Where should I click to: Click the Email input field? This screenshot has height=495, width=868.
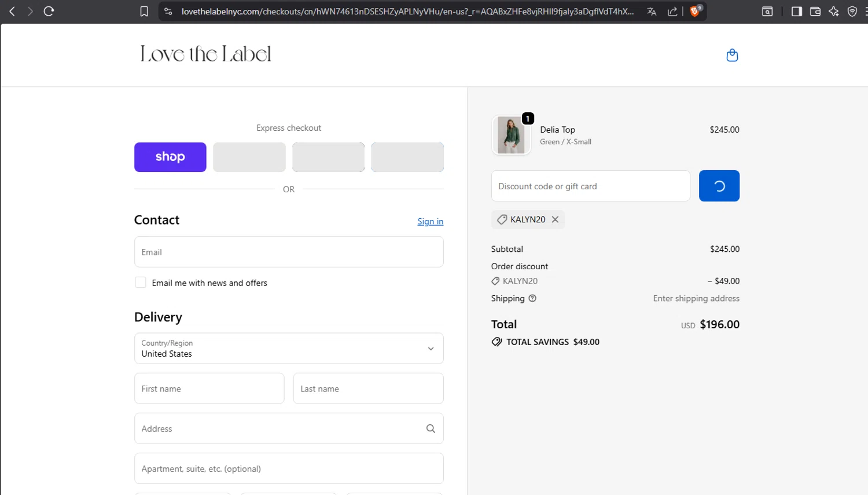tap(289, 252)
